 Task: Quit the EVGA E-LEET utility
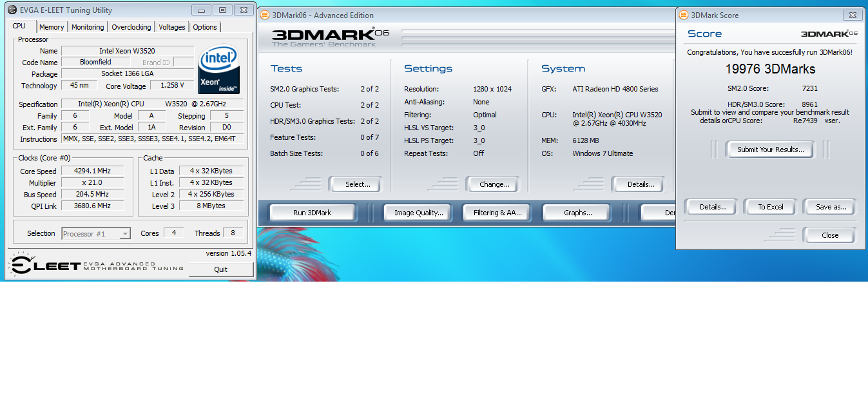[x=221, y=269]
